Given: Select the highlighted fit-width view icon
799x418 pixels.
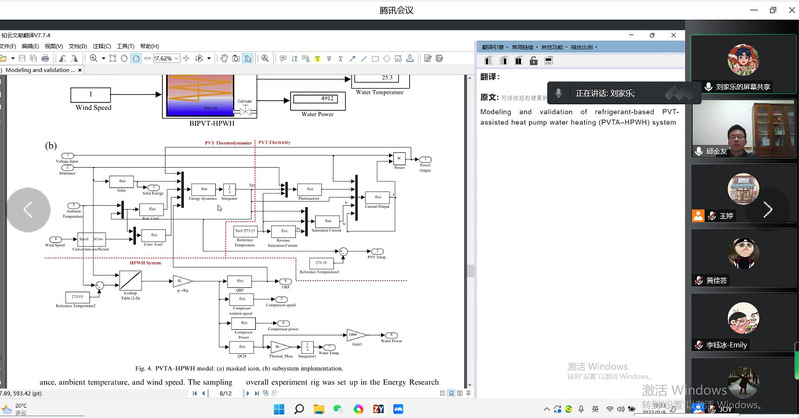Looking at the screenshot, I should [136, 59].
